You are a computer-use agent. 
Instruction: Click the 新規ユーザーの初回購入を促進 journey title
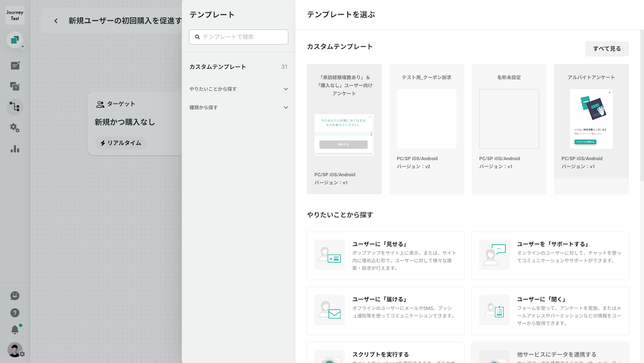point(125,21)
